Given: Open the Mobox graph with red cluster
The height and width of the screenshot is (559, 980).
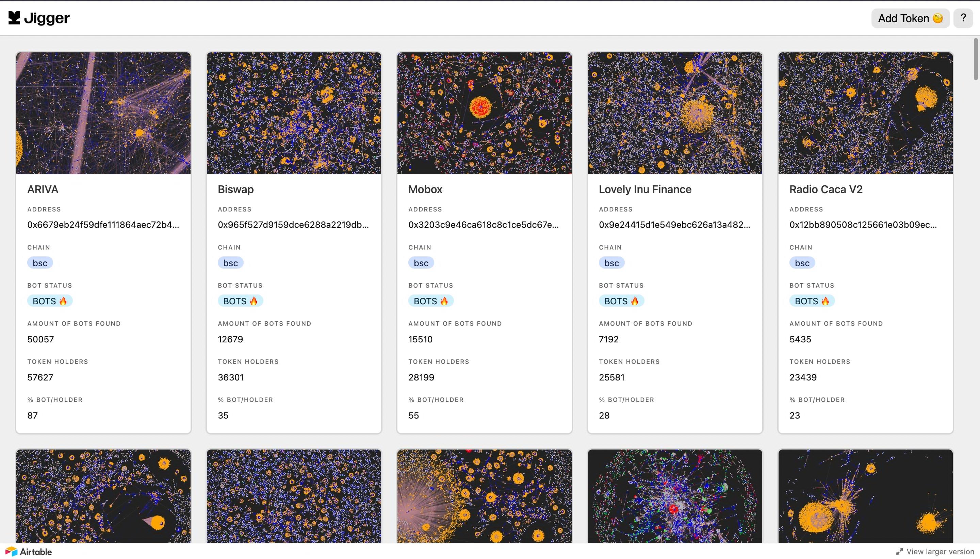Looking at the screenshot, I should pyautogui.click(x=484, y=113).
